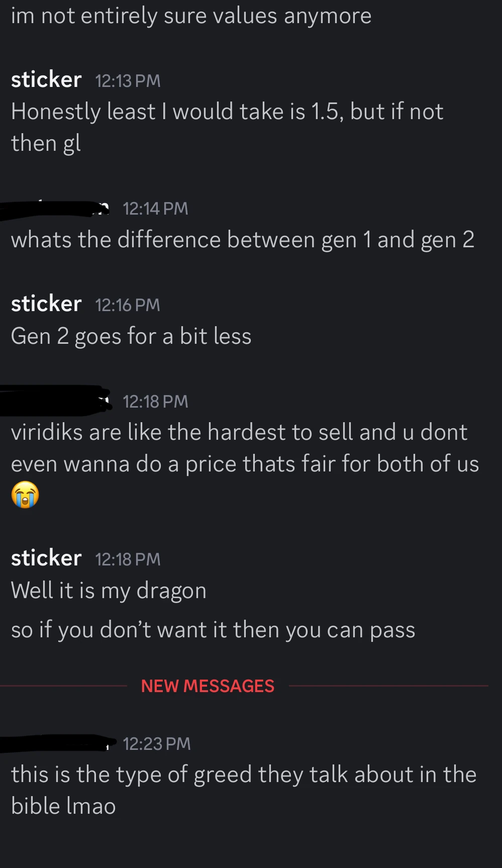
Task: Tap the 12:13 PM timestamp
Action: (x=128, y=81)
